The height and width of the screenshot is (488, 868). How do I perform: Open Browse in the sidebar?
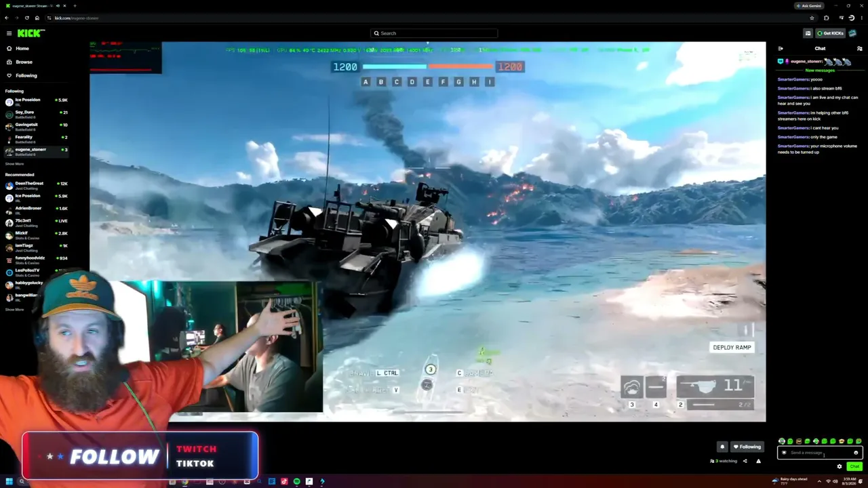[24, 62]
